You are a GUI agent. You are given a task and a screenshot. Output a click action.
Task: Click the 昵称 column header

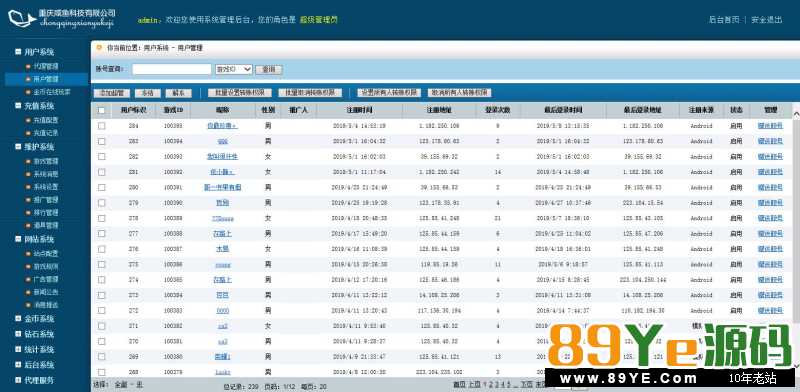tap(222, 110)
